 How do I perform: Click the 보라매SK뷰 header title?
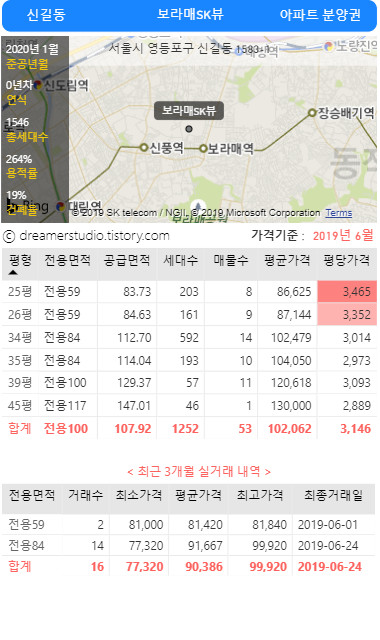pos(190,14)
